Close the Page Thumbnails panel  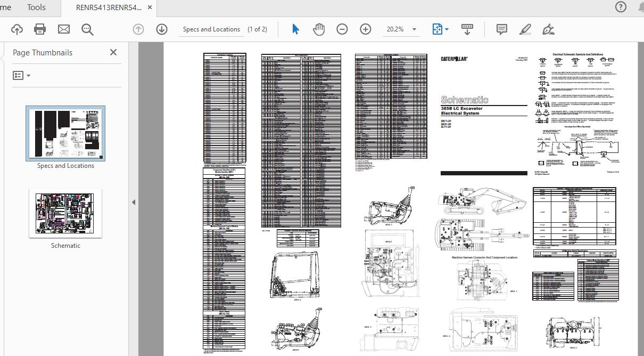click(113, 52)
